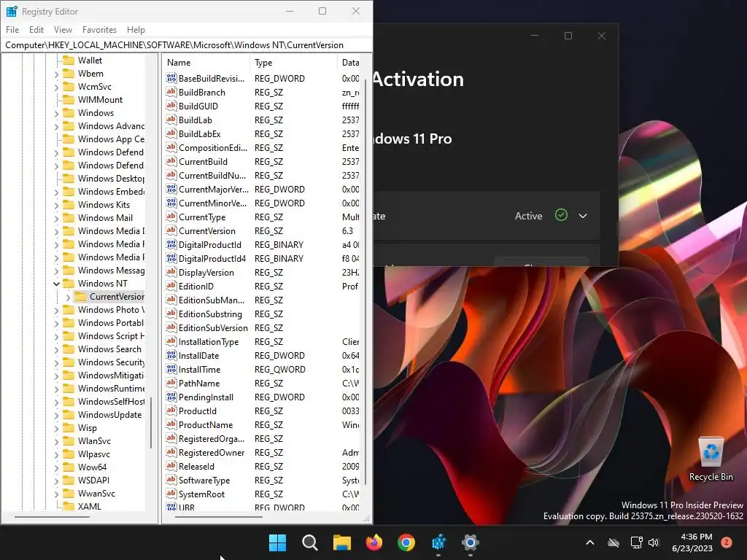
Task: Switch to Settings taskbar icon
Action: pyautogui.click(x=471, y=542)
